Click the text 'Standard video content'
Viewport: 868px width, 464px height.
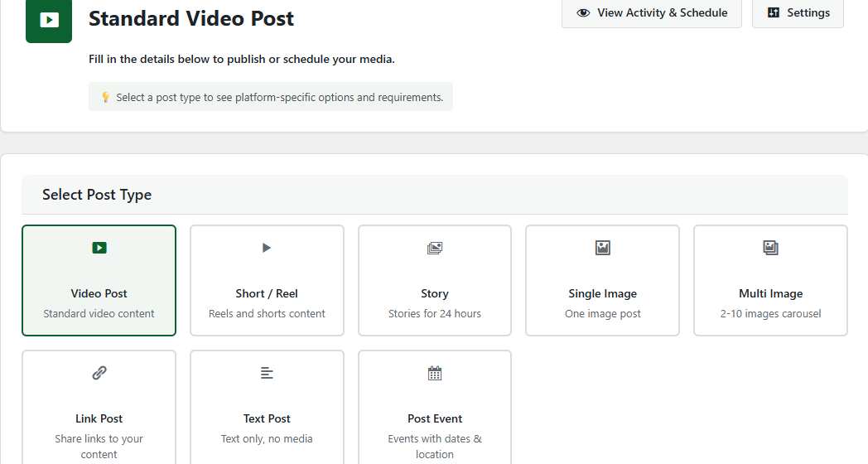coord(99,313)
